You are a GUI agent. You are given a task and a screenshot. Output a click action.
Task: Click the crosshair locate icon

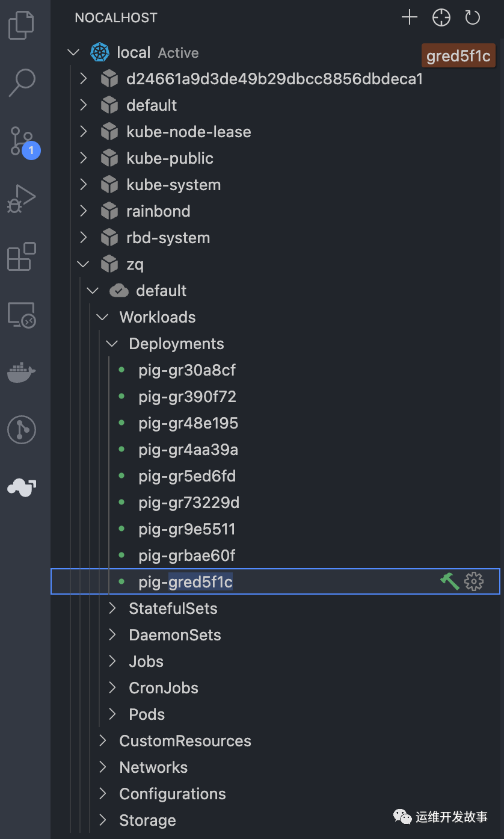441,18
